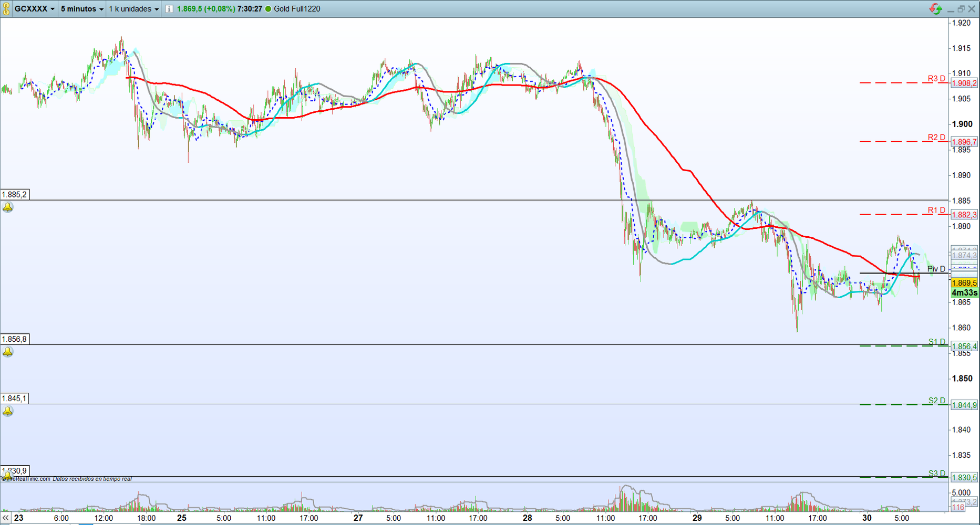
Task: Click the yellow 1.869,5 current price tag
Action: tap(964, 283)
